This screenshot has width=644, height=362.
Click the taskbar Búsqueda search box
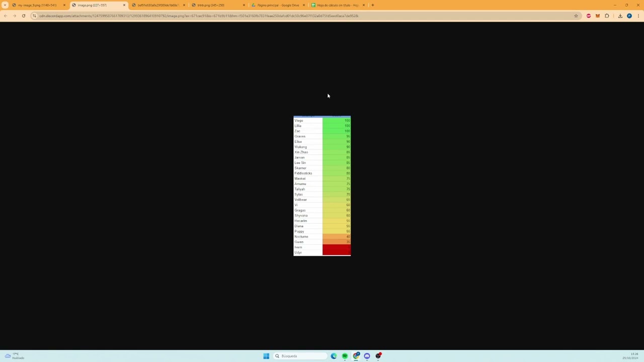click(x=300, y=356)
